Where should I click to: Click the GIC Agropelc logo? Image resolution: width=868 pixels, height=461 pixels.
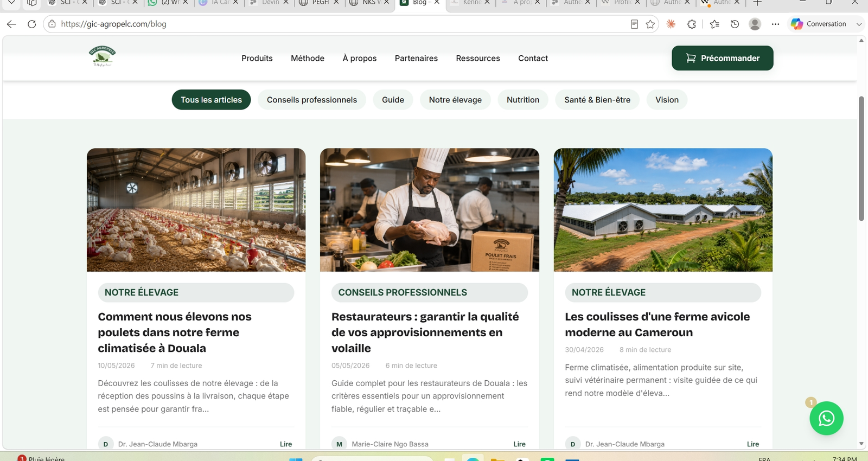tap(102, 56)
